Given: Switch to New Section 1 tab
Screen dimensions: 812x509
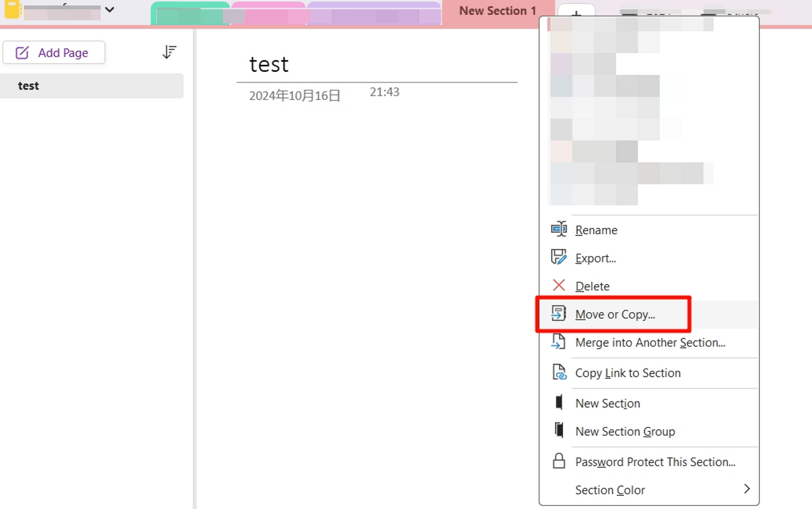Looking at the screenshot, I should (498, 11).
